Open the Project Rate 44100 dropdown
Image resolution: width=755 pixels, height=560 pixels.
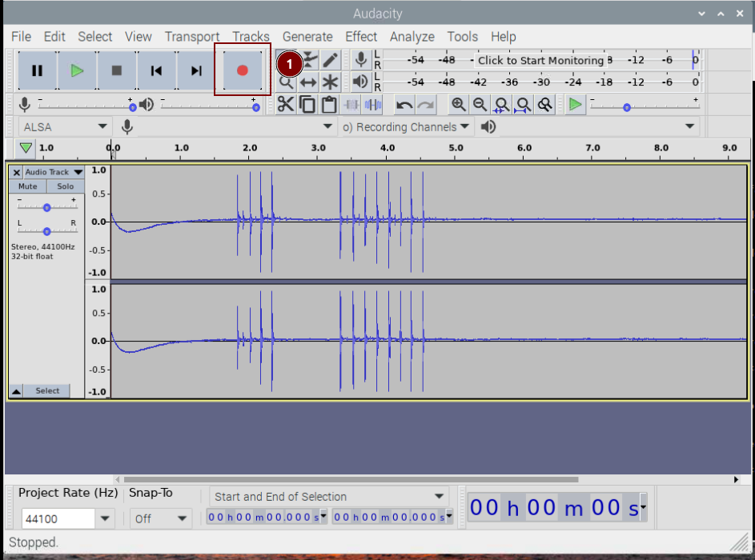click(x=105, y=518)
